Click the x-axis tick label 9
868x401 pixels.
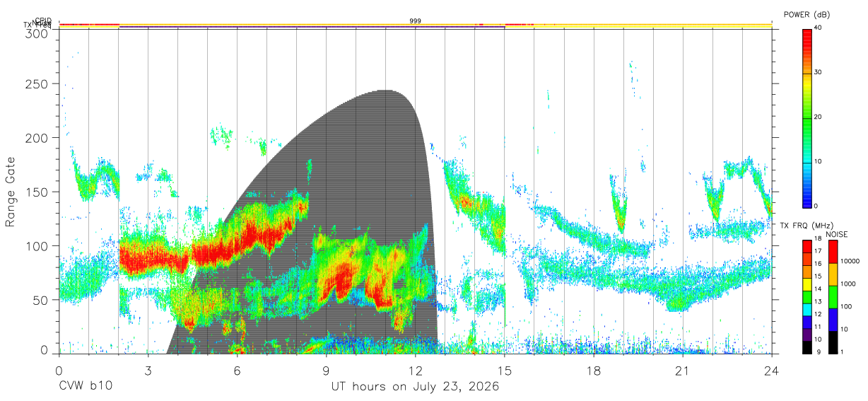click(x=326, y=371)
